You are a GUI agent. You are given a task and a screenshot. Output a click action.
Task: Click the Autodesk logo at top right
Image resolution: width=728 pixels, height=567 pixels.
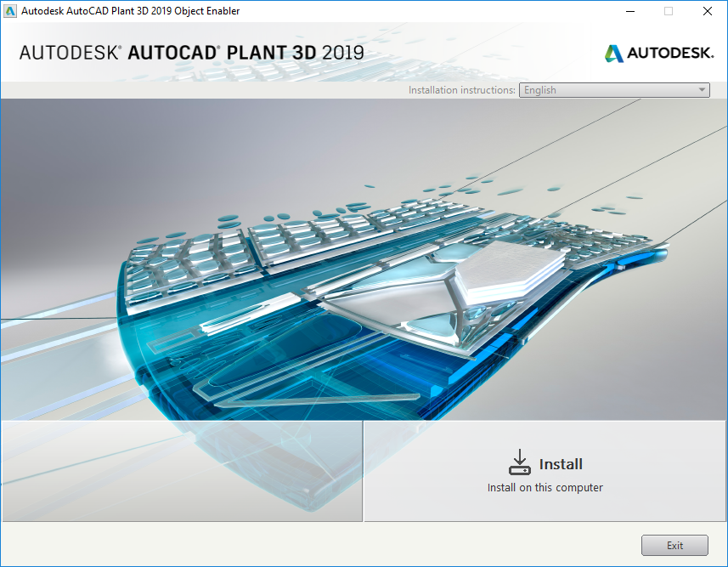coord(659,53)
